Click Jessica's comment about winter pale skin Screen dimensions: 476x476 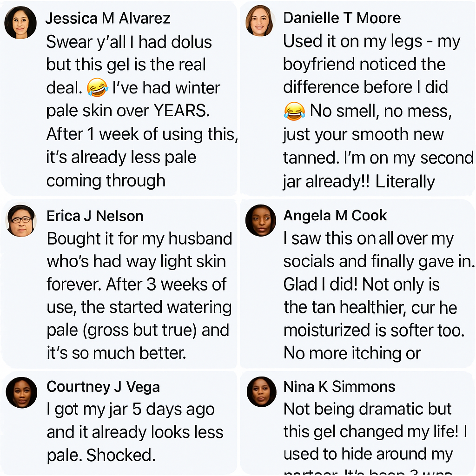141,111
